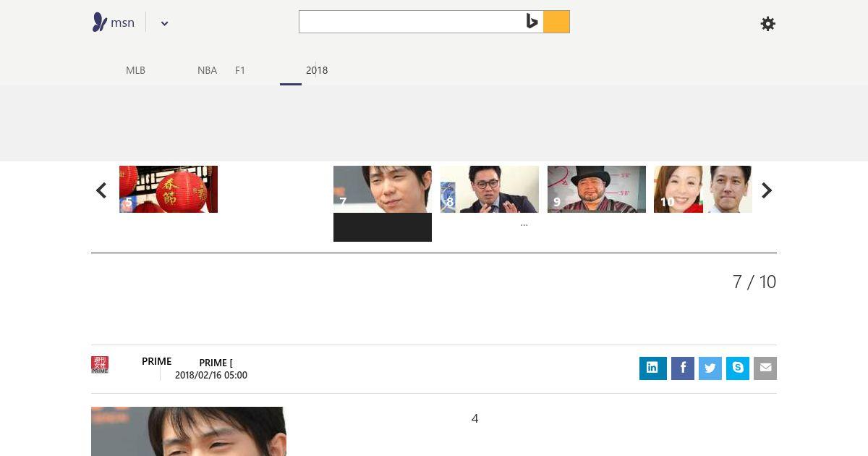Screen dimensions: 868x456
Task: Go to next slide with right chevron
Action: pyautogui.click(x=767, y=190)
